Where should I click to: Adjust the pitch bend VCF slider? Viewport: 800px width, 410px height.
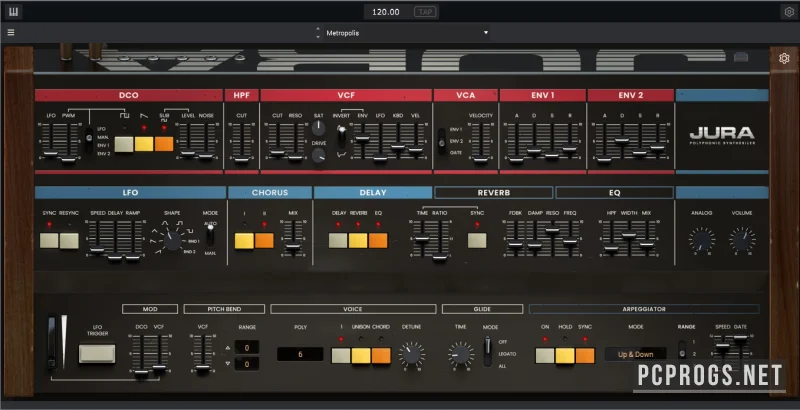203,368
